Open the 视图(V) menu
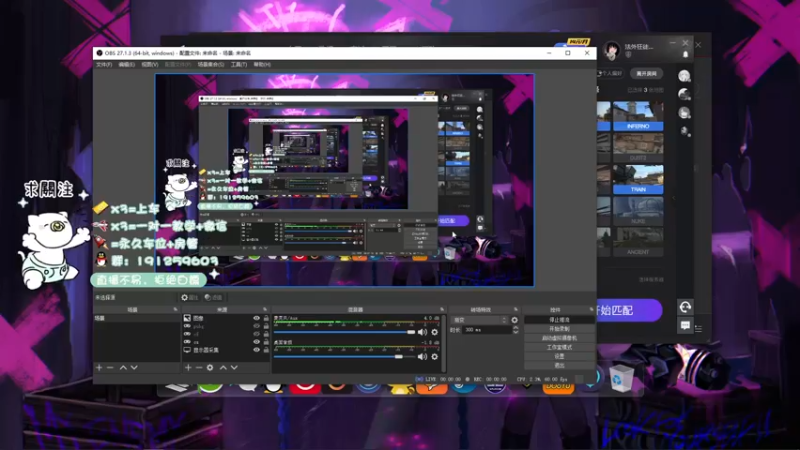The height and width of the screenshot is (450, 800). tap(149, 65)
